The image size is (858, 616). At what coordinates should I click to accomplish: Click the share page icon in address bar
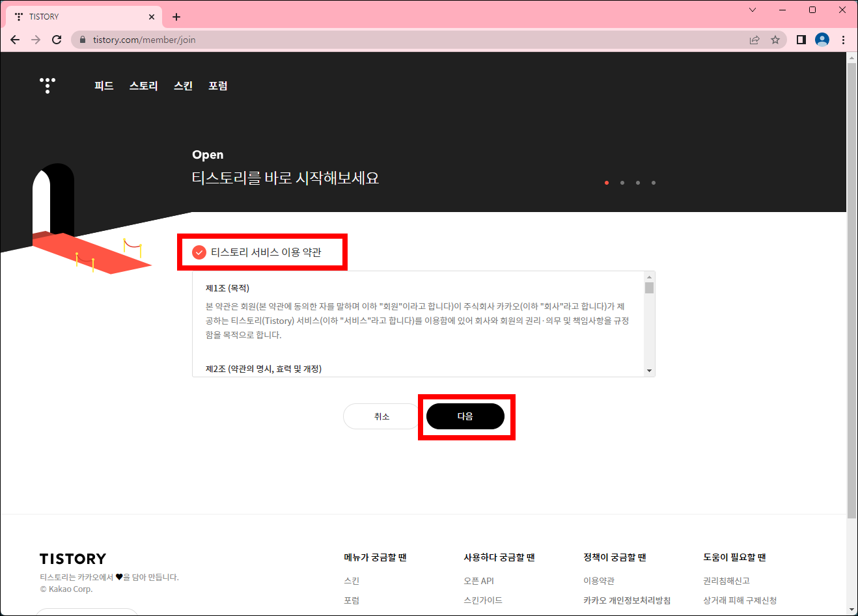[754, 40]
